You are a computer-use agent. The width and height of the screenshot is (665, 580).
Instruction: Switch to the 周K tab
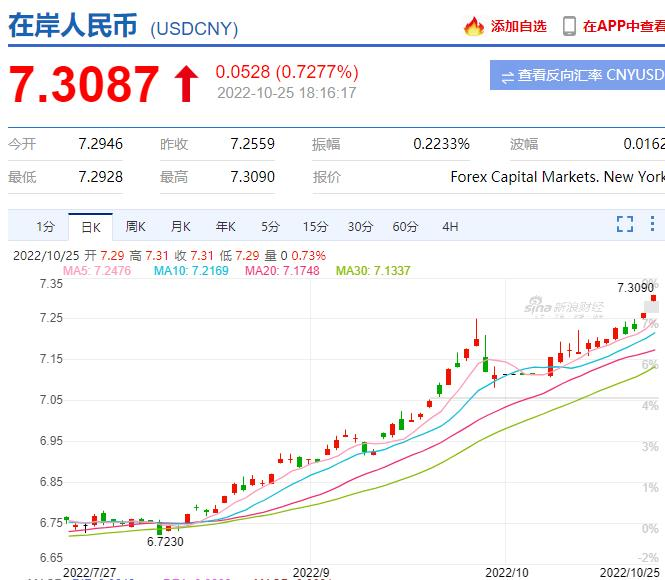click(135, 227)
